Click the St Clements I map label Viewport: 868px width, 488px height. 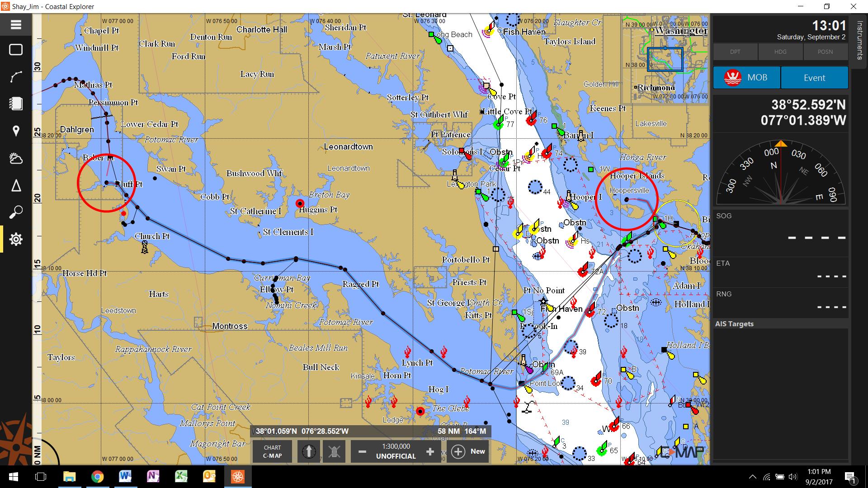[x=288, y=232]
